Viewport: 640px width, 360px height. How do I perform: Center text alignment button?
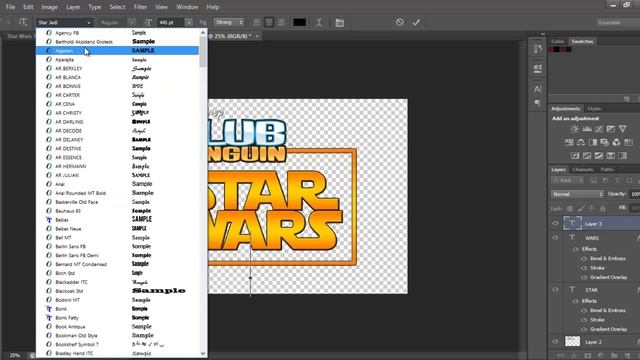click(269, 22)
